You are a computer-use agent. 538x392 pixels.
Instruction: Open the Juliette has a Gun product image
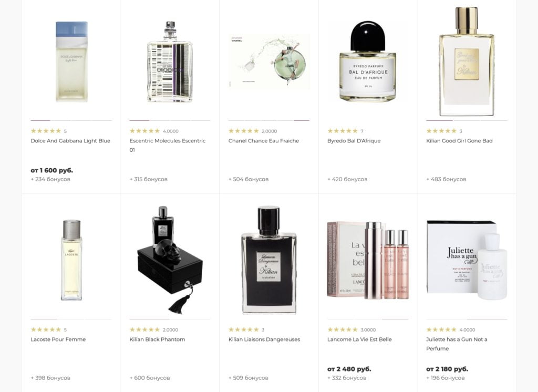pyautogui.click(x=467, y=260)
